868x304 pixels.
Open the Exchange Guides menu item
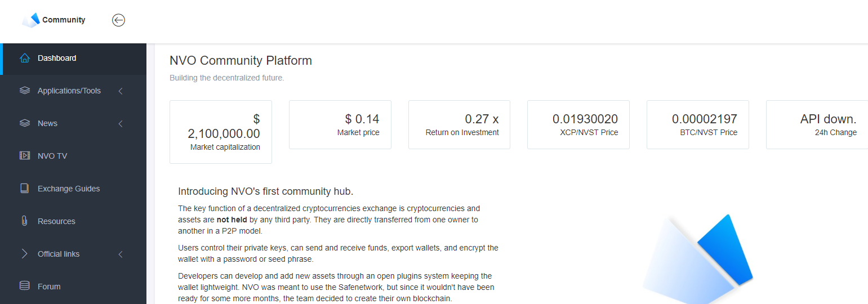(73, 189)
